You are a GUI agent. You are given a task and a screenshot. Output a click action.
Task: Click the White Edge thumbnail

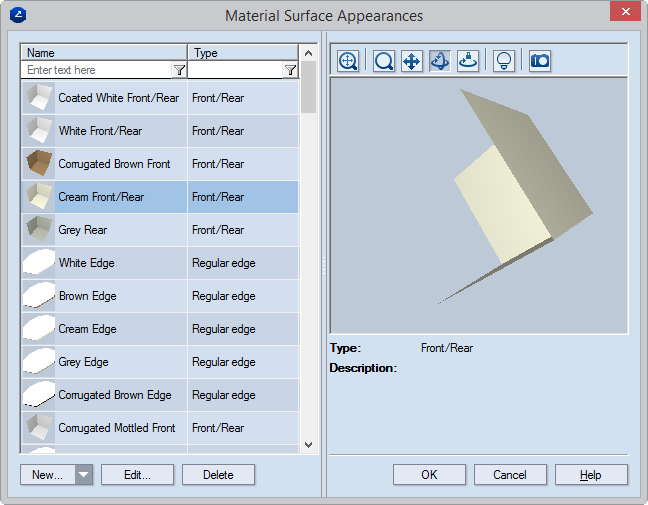coord(38,263)
